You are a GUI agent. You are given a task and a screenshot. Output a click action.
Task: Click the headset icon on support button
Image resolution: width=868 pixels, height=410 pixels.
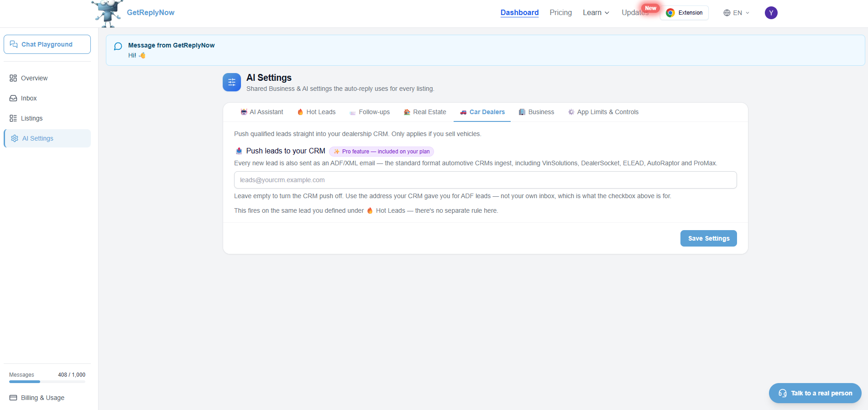pos(783,393)
